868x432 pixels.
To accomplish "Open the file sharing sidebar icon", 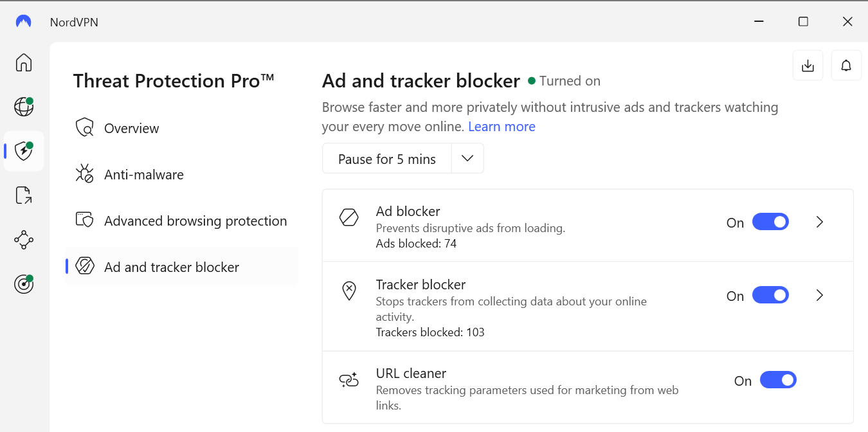I will (x=23, y=195).
